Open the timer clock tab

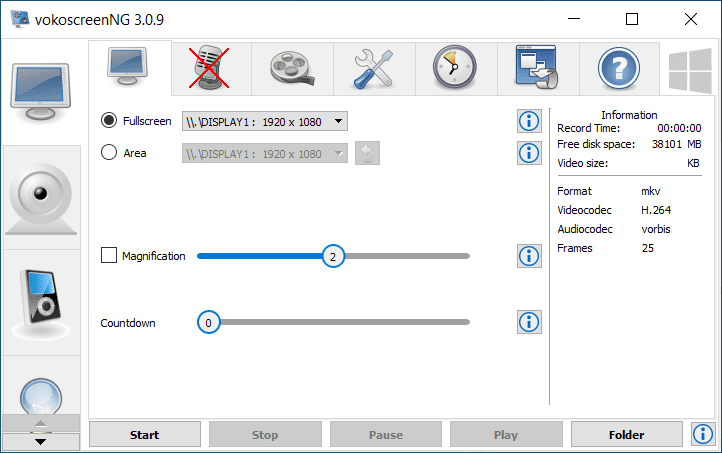[x=455, y=67]
